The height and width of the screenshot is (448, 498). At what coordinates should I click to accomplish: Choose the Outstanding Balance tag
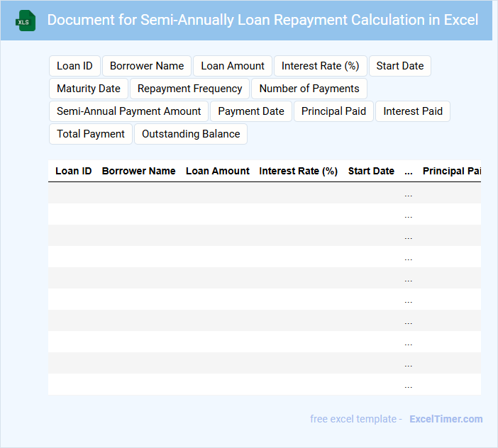[191, 134]
